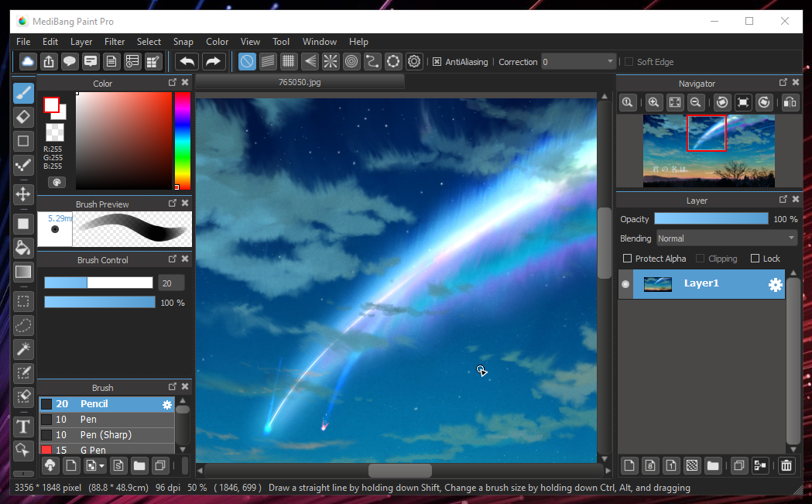Switch to the 765050.jpg tab
Image resolution: width=812 pixels, height=504 pixels.
tap(300, 82)
